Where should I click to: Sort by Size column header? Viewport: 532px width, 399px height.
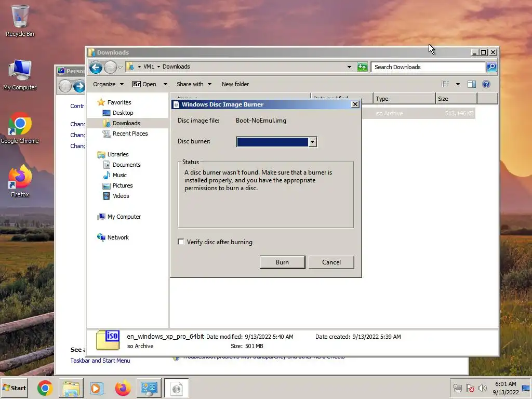tap(456, 99)
